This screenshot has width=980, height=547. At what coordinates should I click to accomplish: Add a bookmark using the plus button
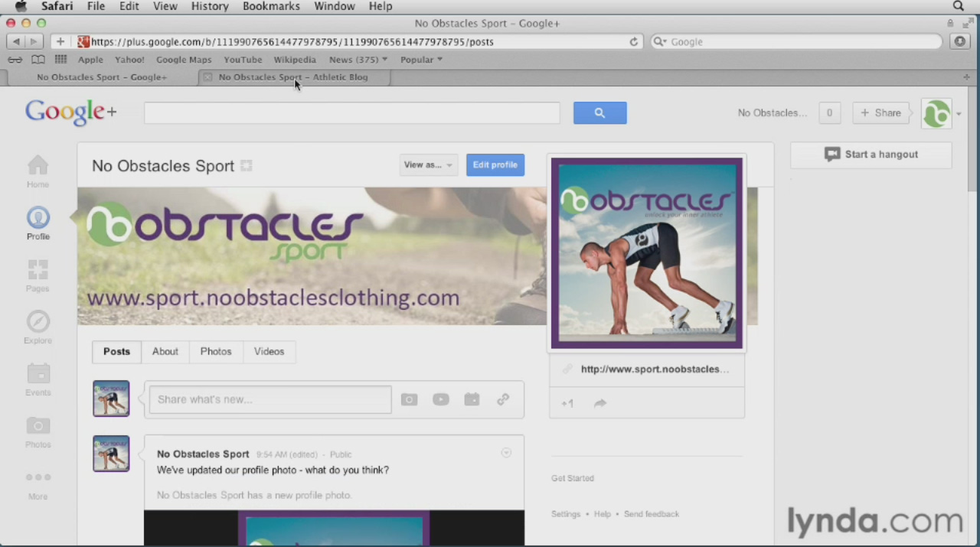[x=60, y=41]
